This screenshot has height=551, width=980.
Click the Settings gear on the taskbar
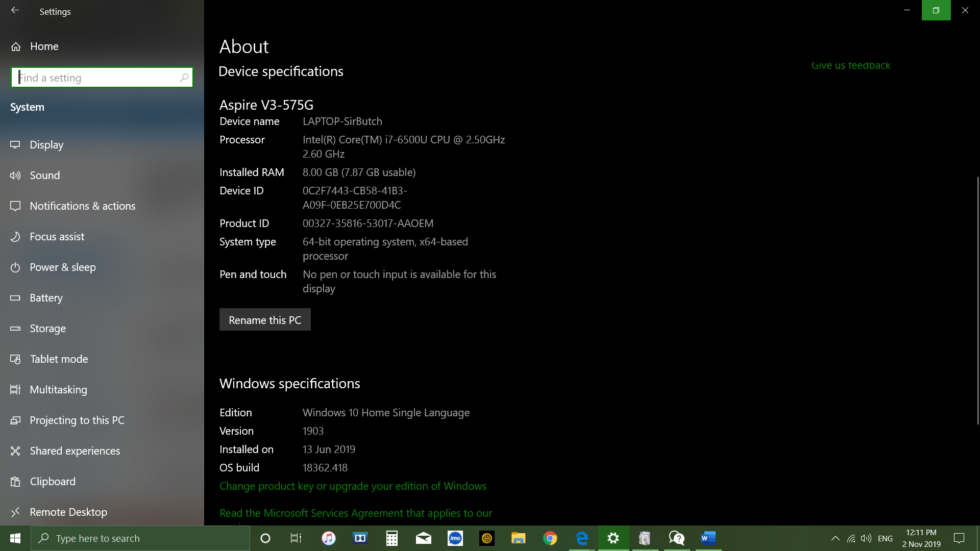[x=614, y=538]
